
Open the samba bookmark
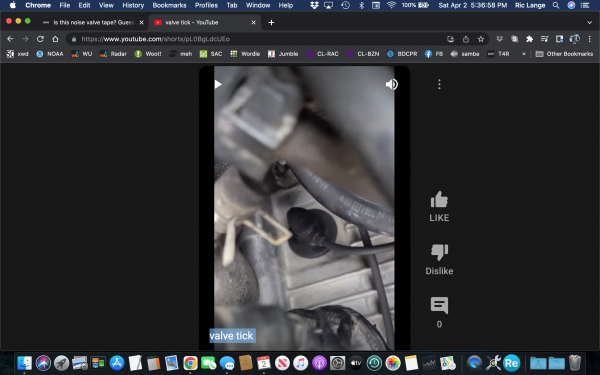click(x=465, y=54)
